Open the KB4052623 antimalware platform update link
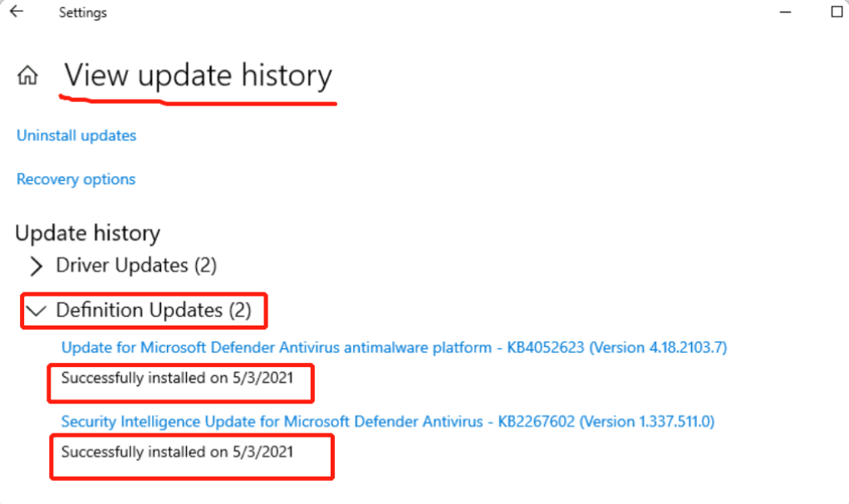 coord(394,347)
